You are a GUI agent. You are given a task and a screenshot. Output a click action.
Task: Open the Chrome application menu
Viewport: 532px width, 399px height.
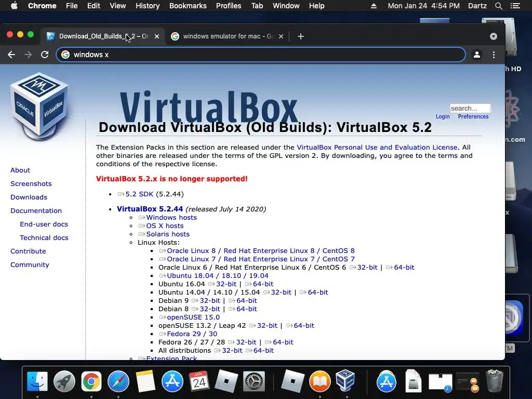coord(42,6)
